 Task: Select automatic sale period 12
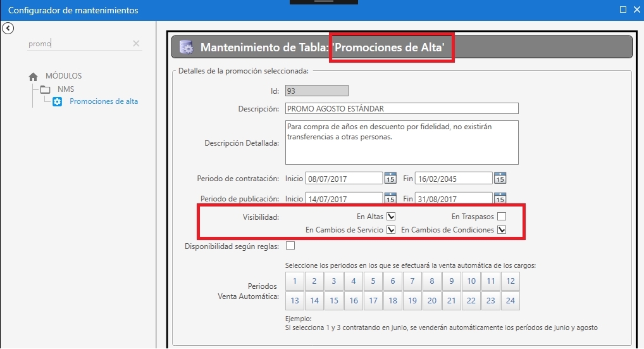point(511,281)
